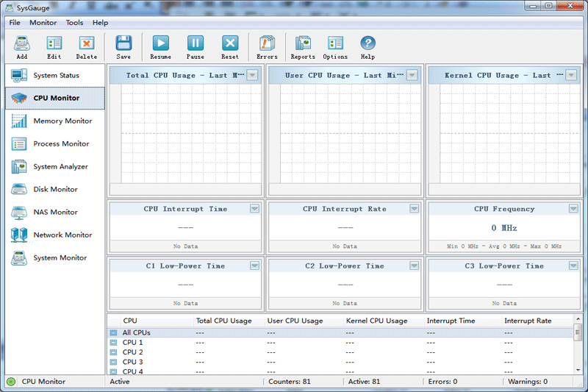Reset counters using the Reset icon
Viewport: 588px width, 392px height.
(230, 47)
